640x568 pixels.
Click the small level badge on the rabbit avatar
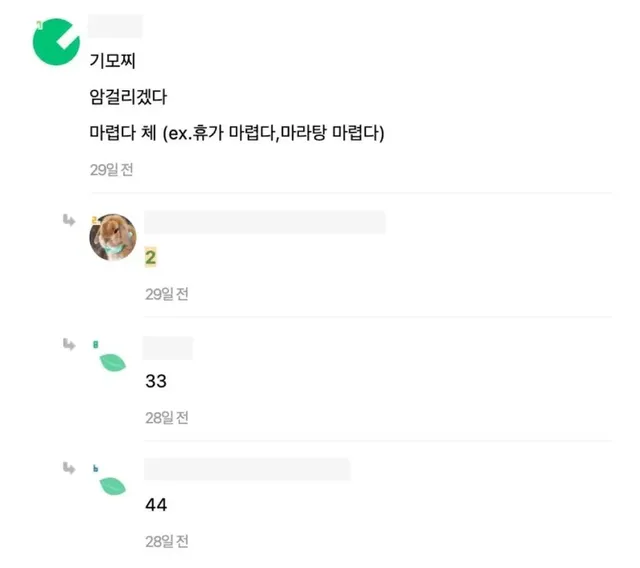[94, 218]
